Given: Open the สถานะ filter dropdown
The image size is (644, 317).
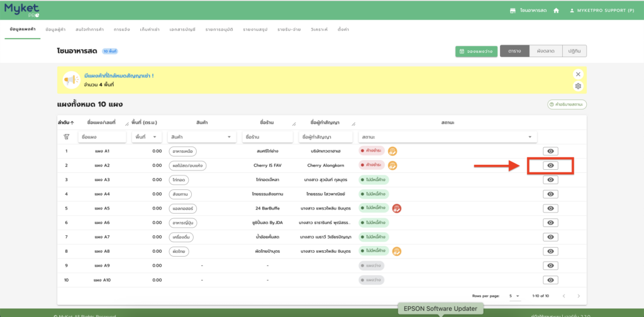Looking at the screenshot, I should [447, 136].
